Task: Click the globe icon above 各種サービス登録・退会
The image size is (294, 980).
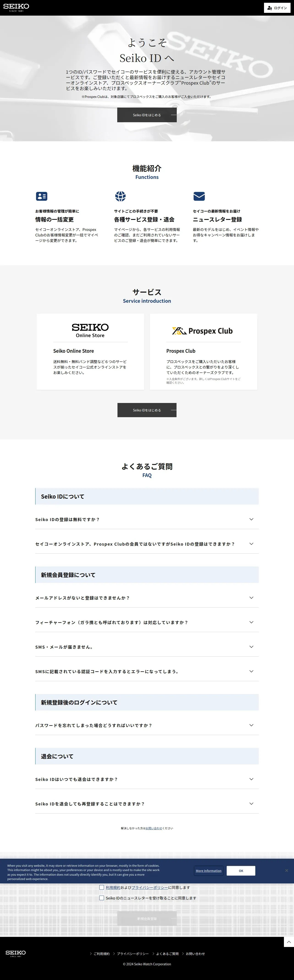Action: (120, 196)
